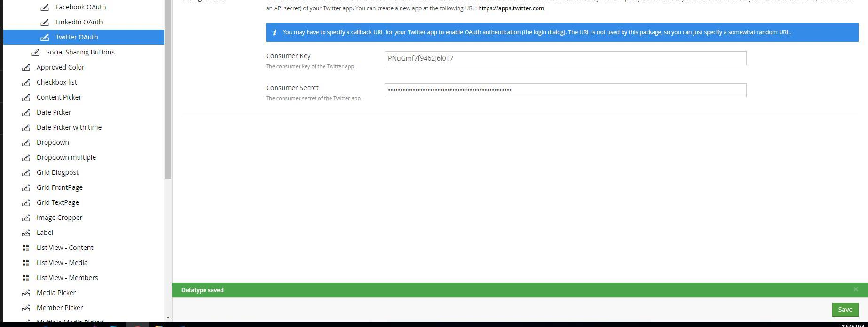The image size is (868, 327).
Task: Click the Consumer Secret label
Action: coord(292,88)
